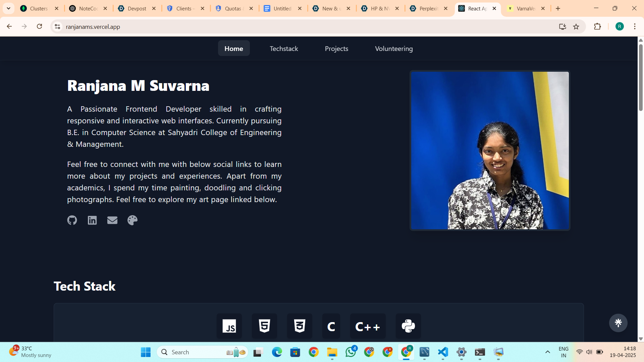Click the Python tech stack icon

pyautogui.click(x=408, y=326)
